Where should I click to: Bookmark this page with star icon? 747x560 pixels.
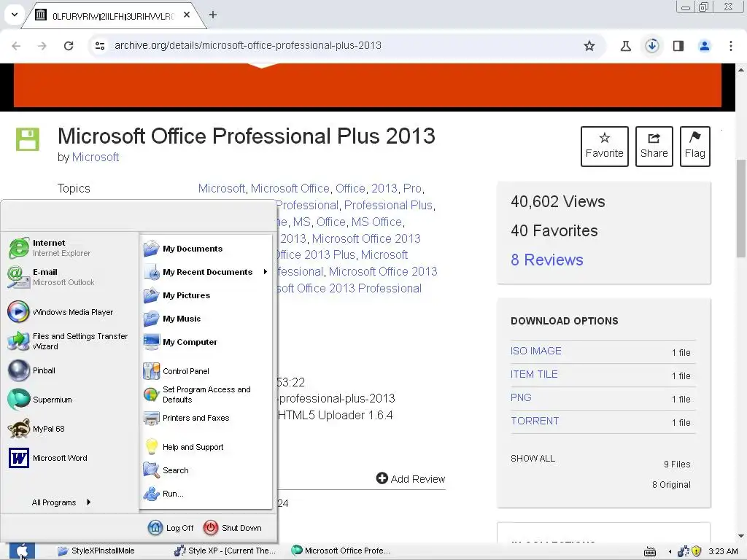click(589, 46)
